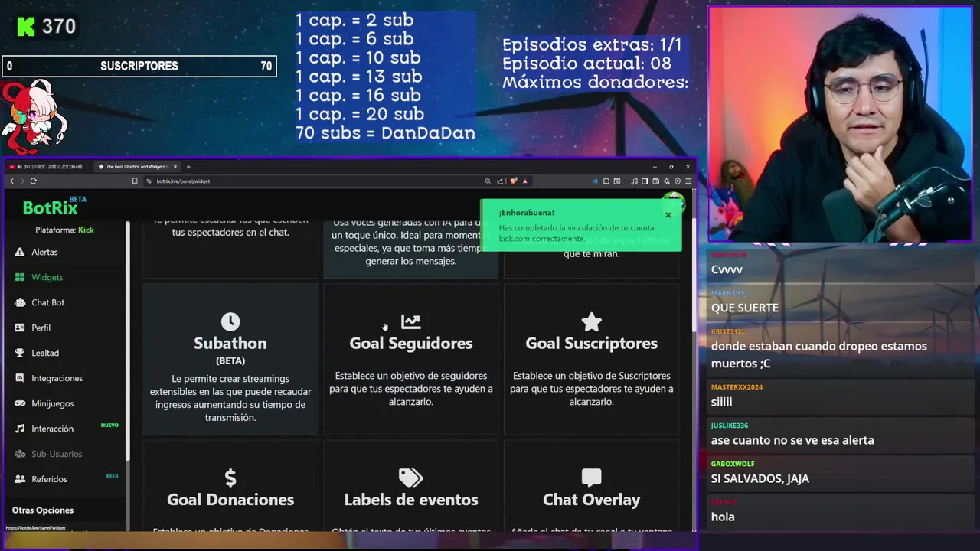Click the Goal Seguidores chart icon

coord(411,321)
